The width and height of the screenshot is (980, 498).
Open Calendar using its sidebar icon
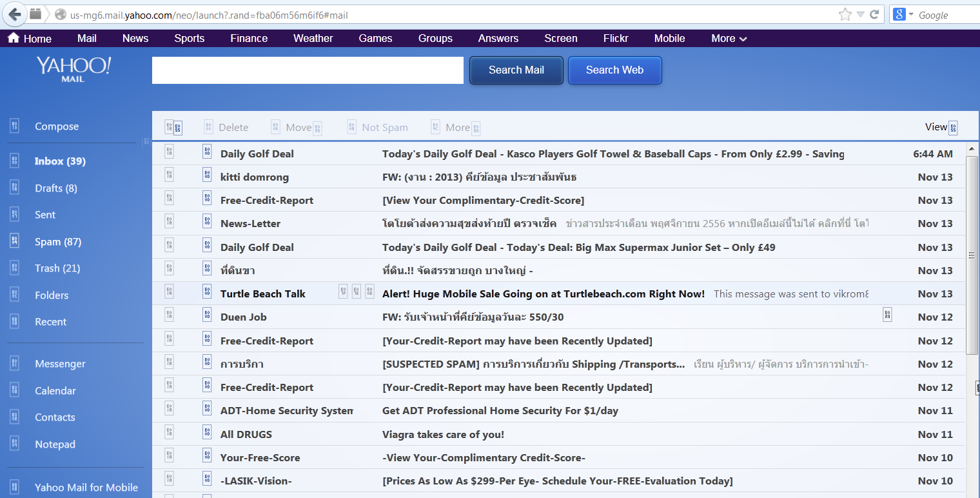click(15, 391)
